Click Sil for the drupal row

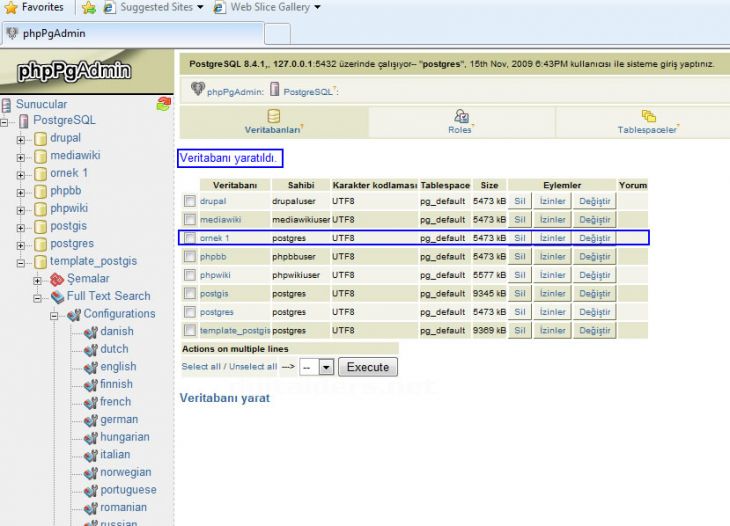tap(520, 201)
